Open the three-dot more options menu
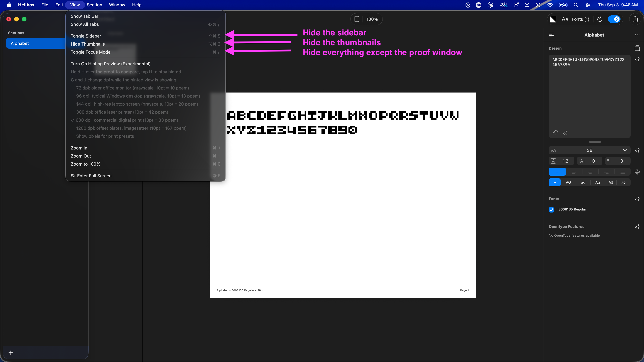This screenshot has height=362, width=644. click(x=637, y=35)
